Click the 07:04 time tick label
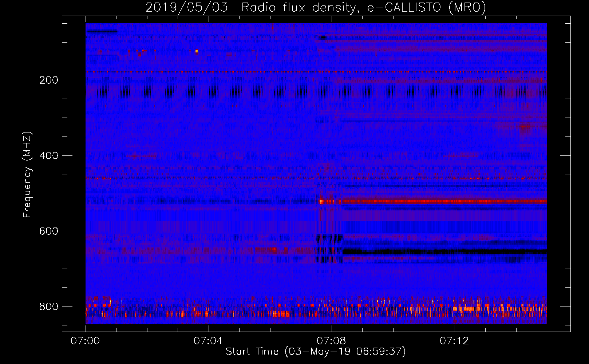The height and width of the screenshot is (364, 589). [208, 341]
